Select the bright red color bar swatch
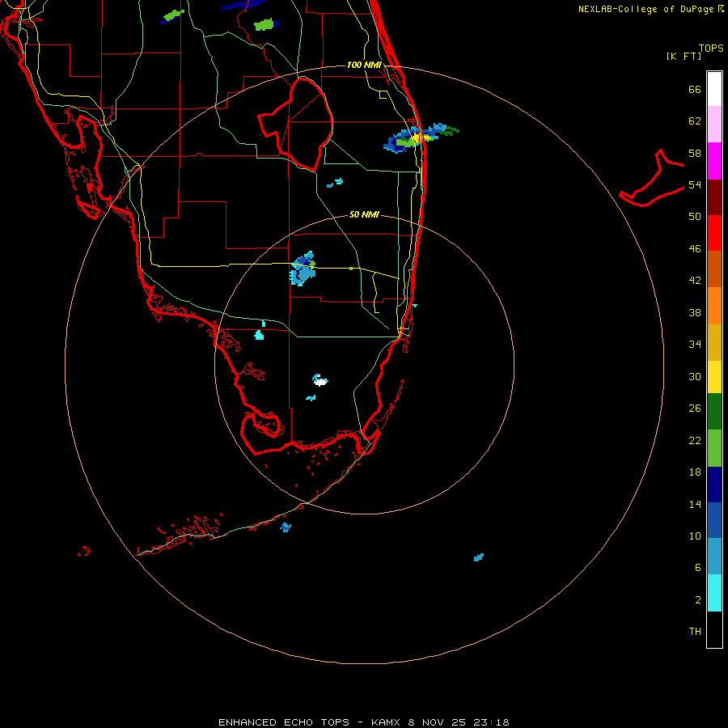Viewport: 728px width, 728px height. (x=714, y=233)
